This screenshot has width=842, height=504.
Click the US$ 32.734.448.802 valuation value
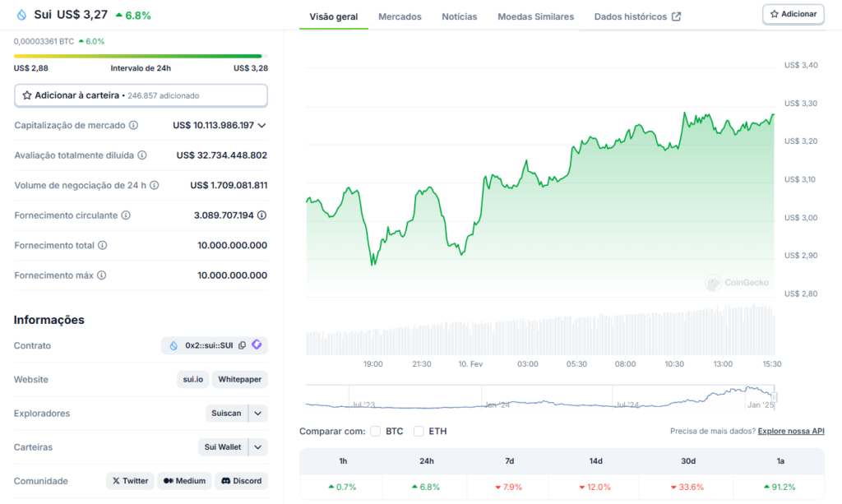(222, 155)
